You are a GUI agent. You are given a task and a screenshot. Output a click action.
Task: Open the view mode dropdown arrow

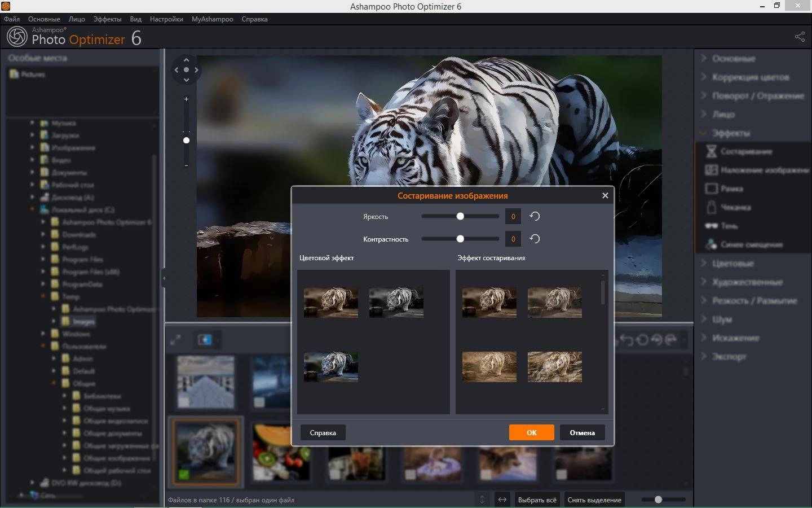point(217,340)
